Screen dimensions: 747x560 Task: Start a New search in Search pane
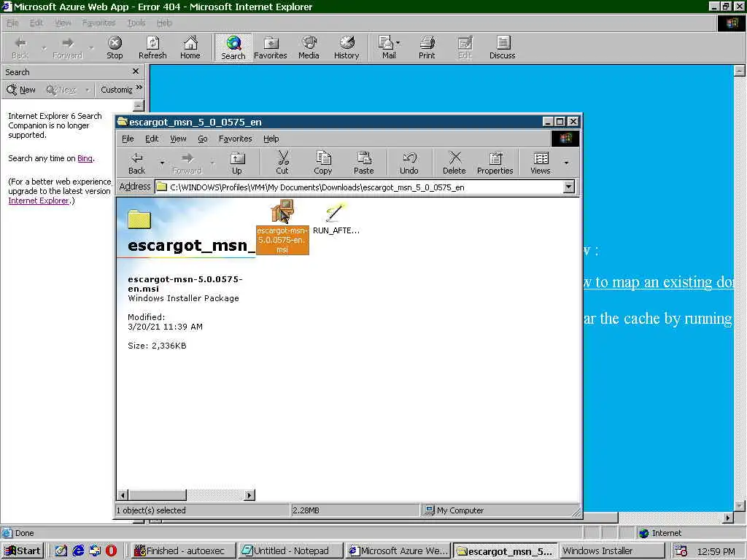tap(21, 90)
